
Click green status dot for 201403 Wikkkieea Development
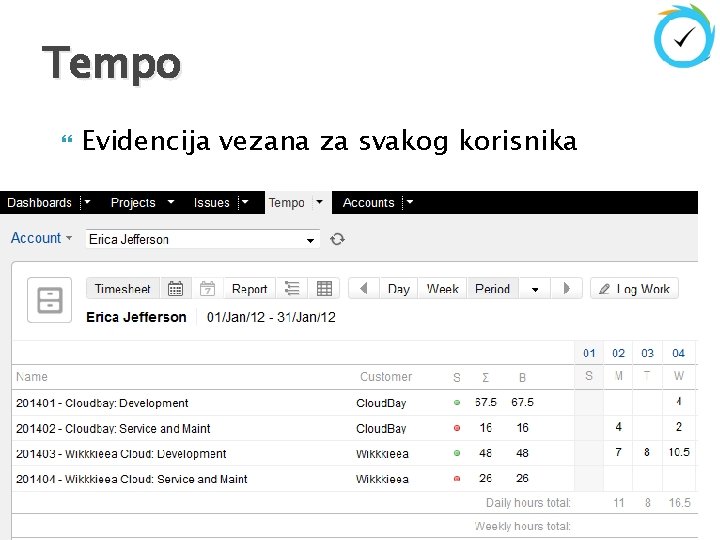tap(457, 453)
